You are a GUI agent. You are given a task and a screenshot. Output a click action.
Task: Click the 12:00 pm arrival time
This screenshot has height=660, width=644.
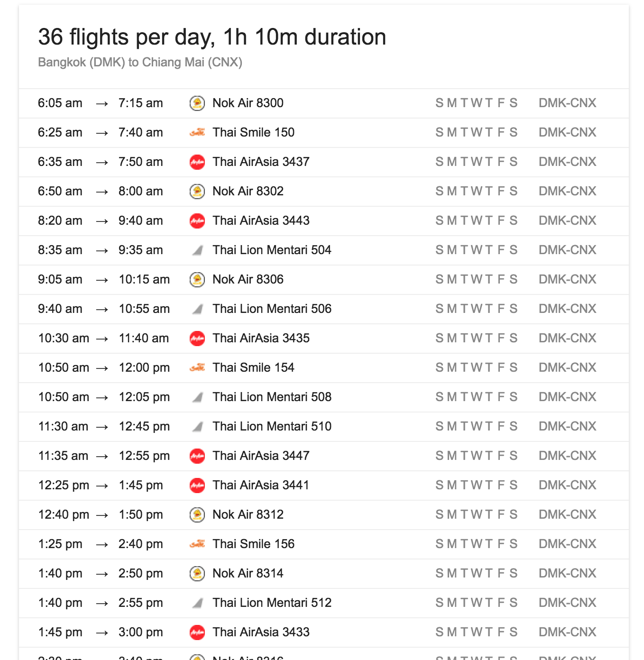pos(144,367)
